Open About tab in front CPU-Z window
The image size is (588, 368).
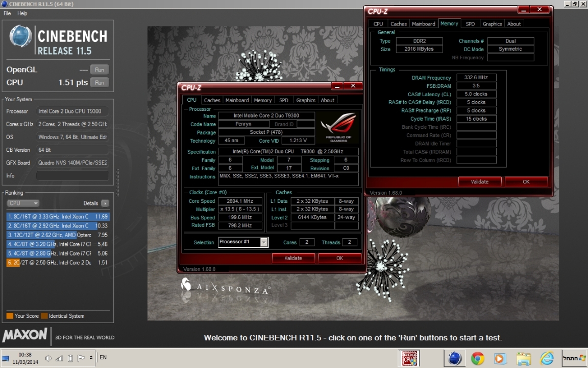[327, 100]
